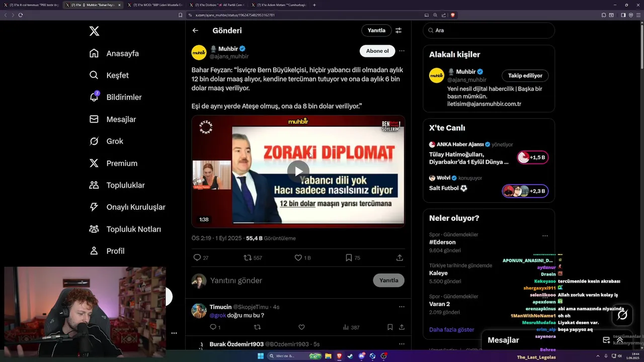View analytics 387 on Timucin's reply
644x362 pixels.
[351, 327]
